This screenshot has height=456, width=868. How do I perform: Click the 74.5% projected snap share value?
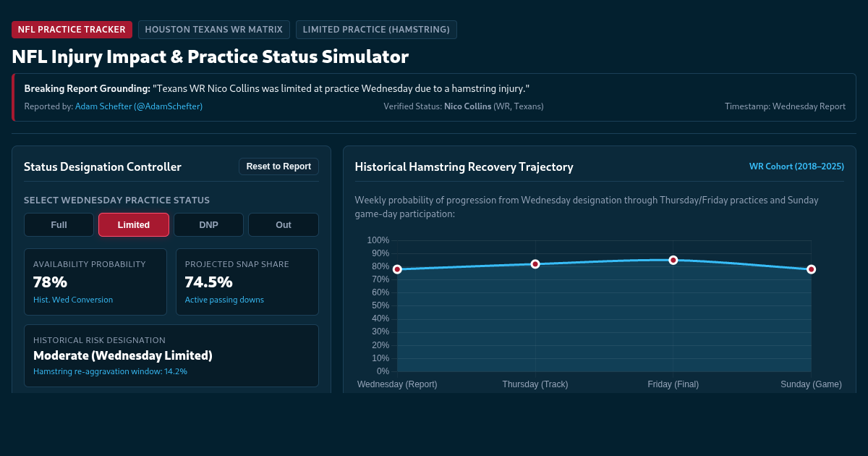coord(208,282)
